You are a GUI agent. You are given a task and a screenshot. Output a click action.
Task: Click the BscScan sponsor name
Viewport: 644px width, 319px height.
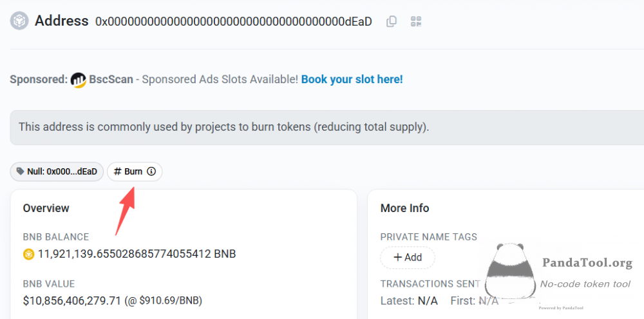click(x=111, y=79)
